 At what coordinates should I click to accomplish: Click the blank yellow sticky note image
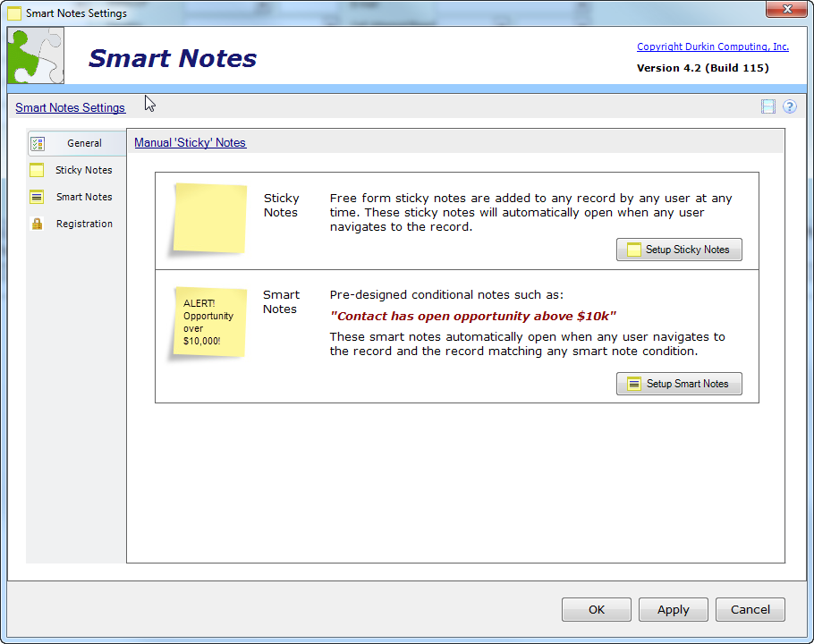[x=209, y=218]
